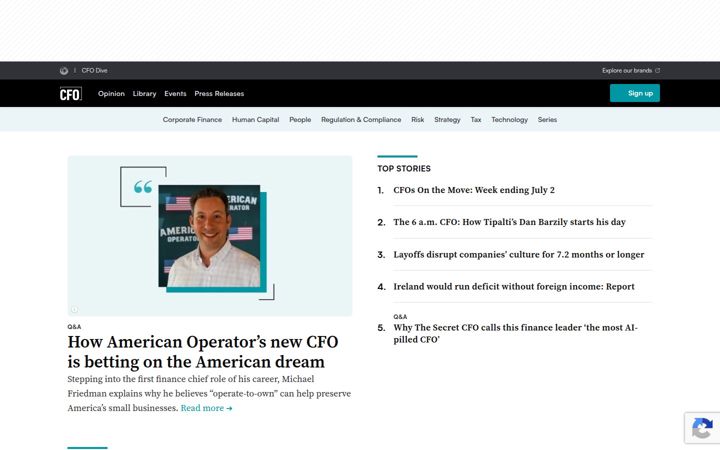Open the Ireland would run deficit story
This screenshot has height=450, width=720.
tap(514, 287)
